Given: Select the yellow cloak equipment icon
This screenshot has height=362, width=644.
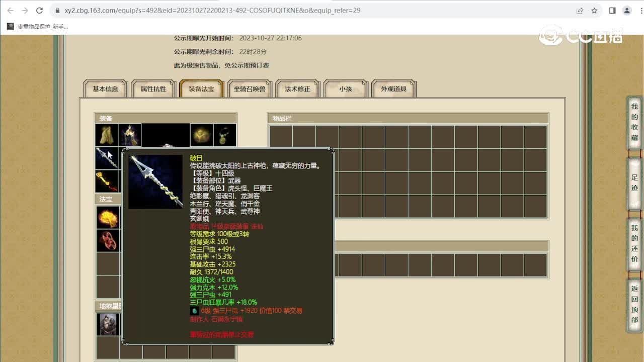Looking at the screenshot, I should pos(107,135).
